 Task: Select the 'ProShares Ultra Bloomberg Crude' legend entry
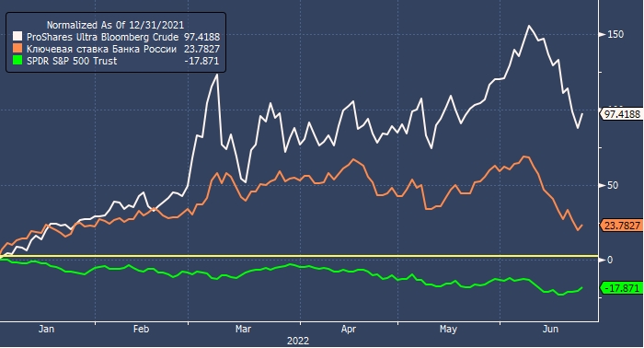click(103, 37)
